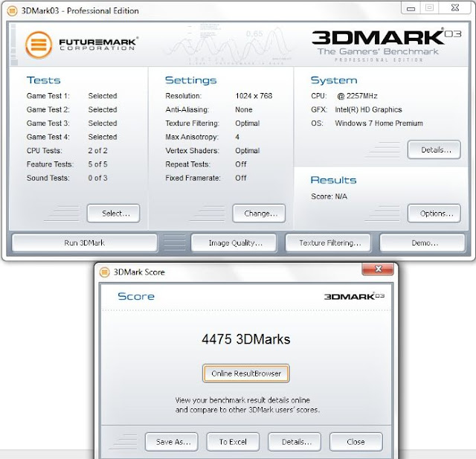Click the 'Max Anisotropy:' label

pyautogui.click(x=192, y=137)
